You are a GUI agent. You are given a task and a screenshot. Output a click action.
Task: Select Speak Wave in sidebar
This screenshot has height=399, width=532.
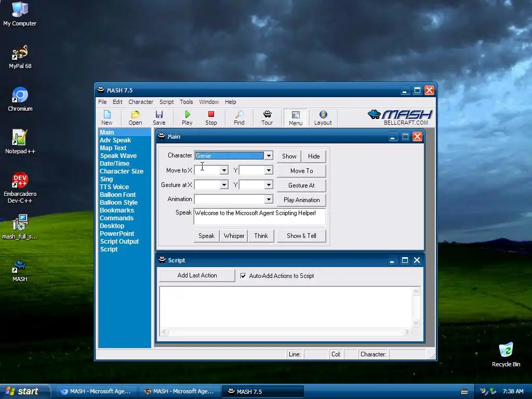118,156
